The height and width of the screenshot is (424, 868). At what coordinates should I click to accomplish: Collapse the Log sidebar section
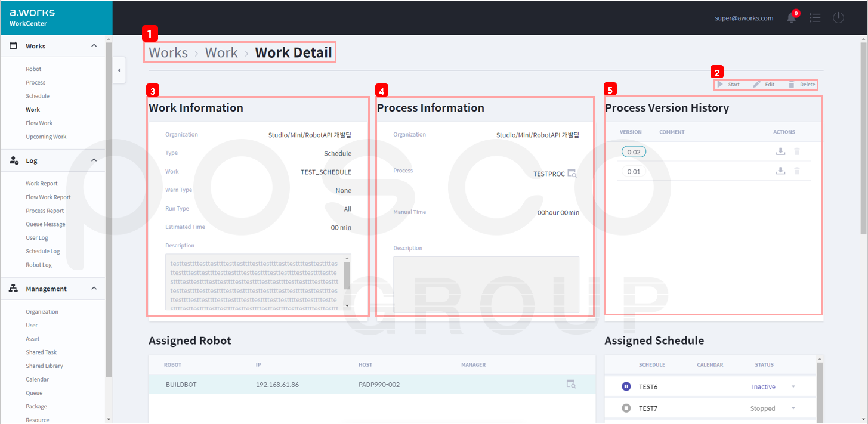[94, 160]
